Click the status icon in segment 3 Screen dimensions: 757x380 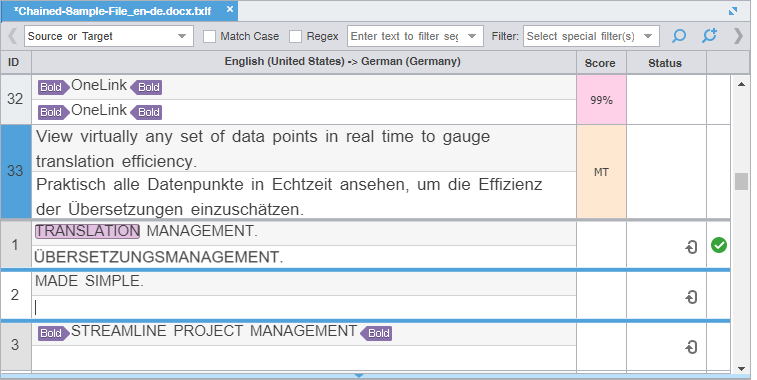691,347
